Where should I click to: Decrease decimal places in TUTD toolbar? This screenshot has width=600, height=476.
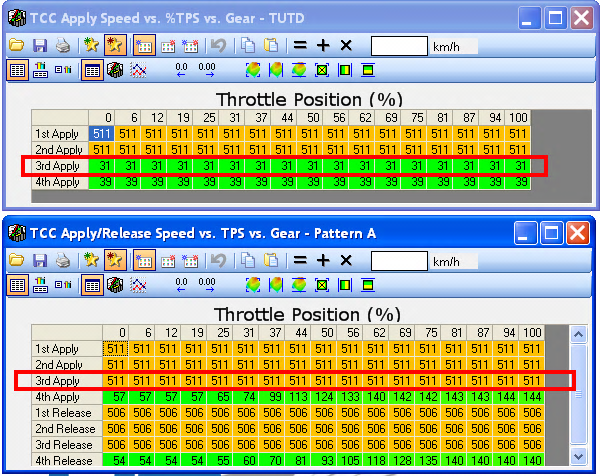182,71
